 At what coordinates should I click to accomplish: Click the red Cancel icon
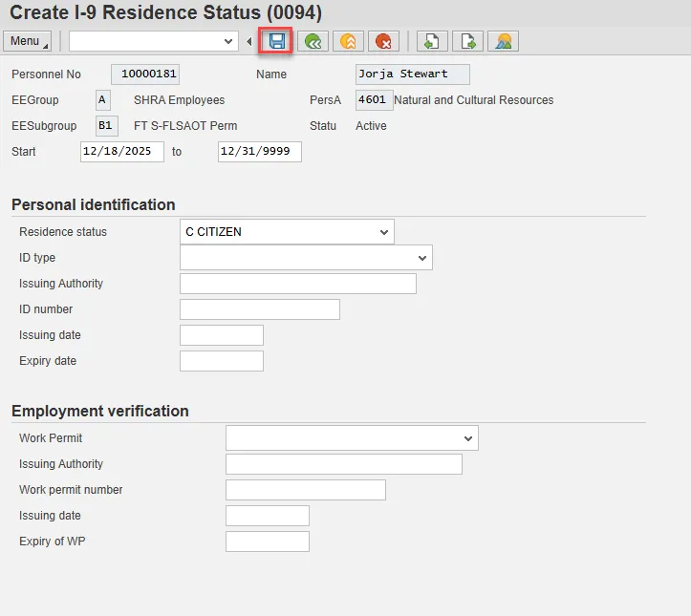384,41
